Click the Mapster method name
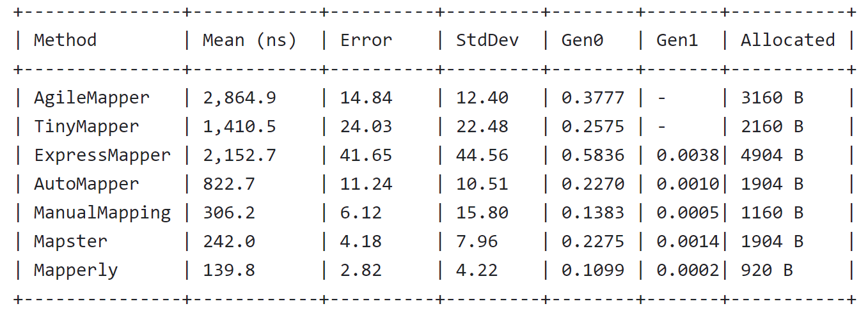Screen dimensions: 868x313 coord(70,242)
